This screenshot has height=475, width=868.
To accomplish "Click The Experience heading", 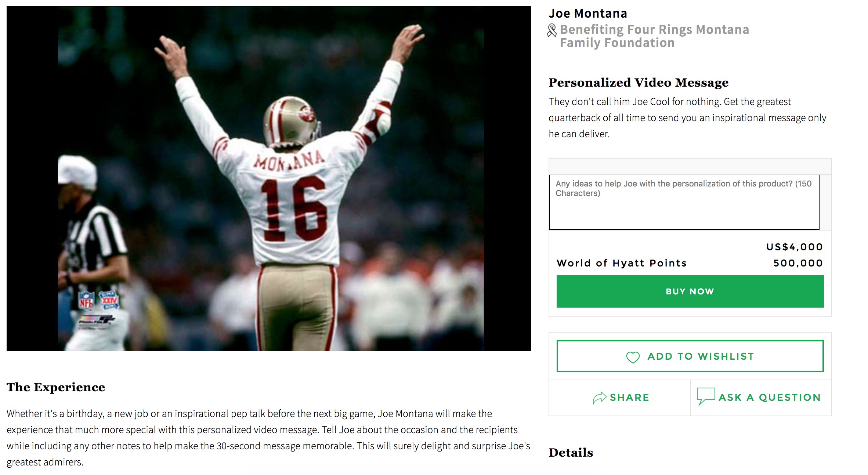I will point(56,387).
